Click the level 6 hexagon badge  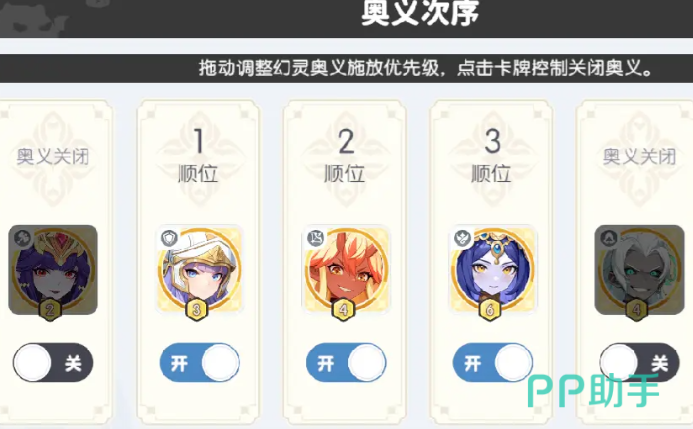pyautogui.click(x=490, y=310)
